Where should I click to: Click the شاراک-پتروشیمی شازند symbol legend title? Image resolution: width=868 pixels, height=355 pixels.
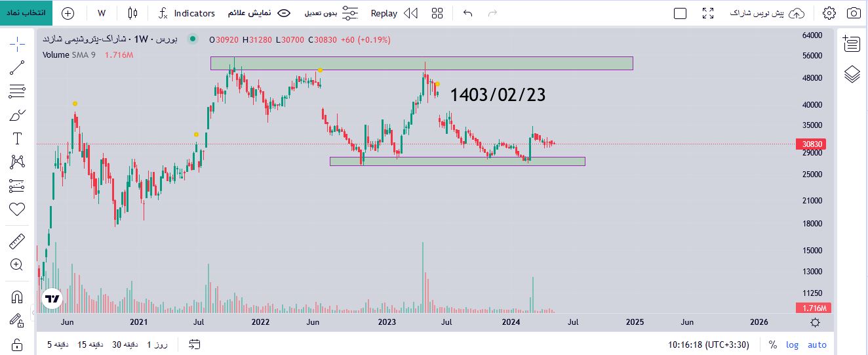click(111, 39)
